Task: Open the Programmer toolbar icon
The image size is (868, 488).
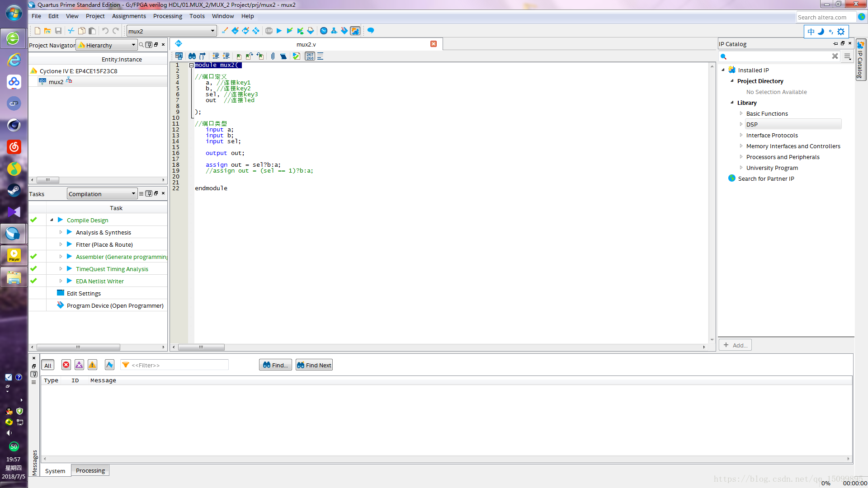Action: click(344, 31)
